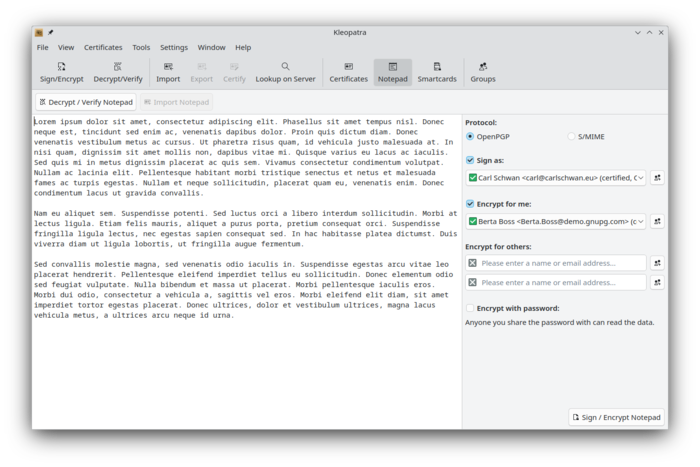Open the Tools menu
Screen dimensions: 700x467
point(141,47)
